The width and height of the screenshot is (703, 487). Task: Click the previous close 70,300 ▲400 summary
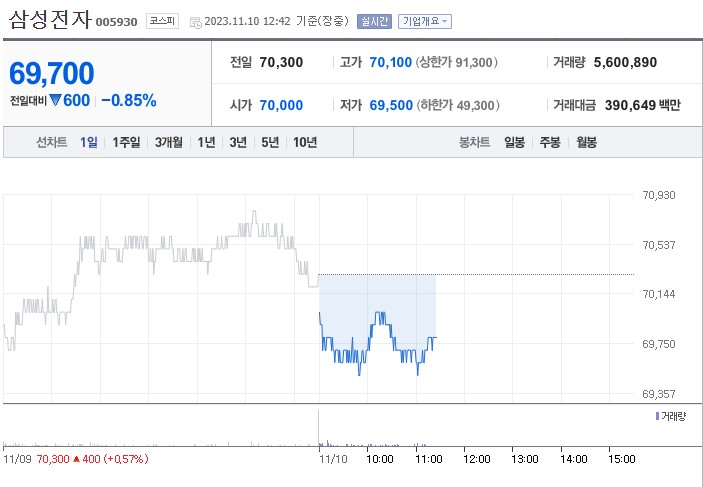[92, 459]
